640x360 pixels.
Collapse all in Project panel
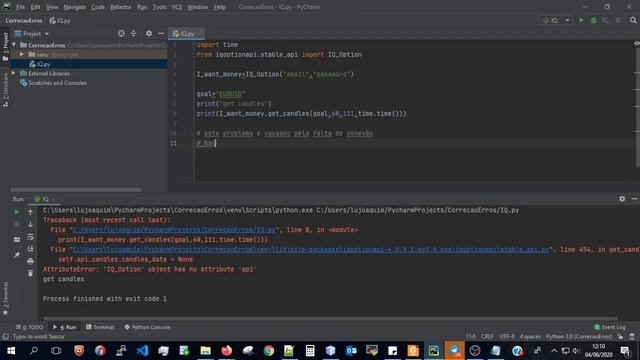click(x=133, y=33)
